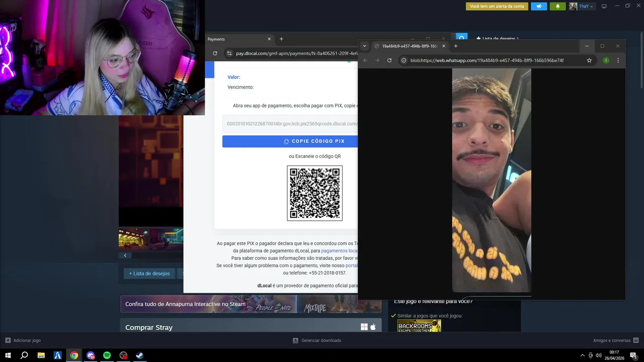Image resolution: width=644 pixels, height=362 pixels.
Task: Click the PIX QR code image
Action: pyautogui.click(x=315, y=193)
